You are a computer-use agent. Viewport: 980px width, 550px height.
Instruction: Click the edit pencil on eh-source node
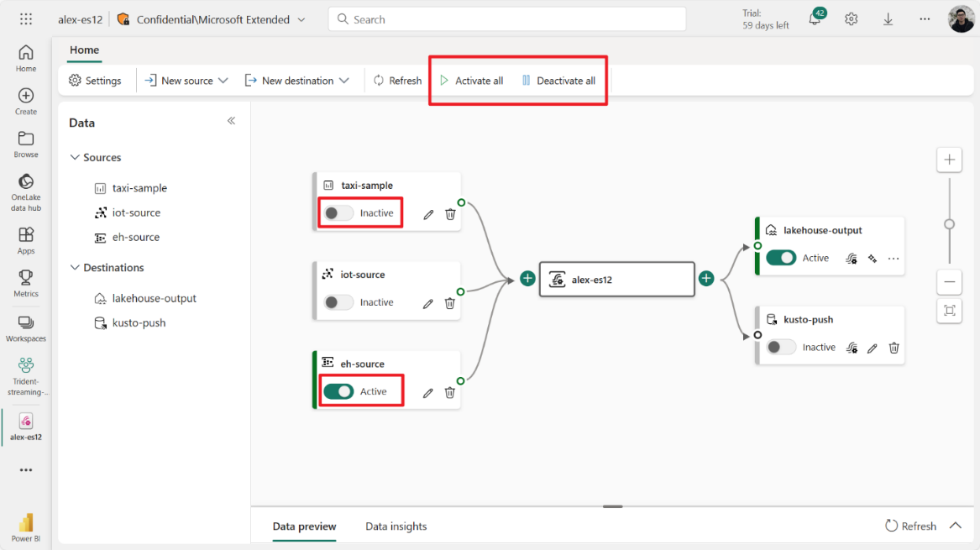point(428,392)
